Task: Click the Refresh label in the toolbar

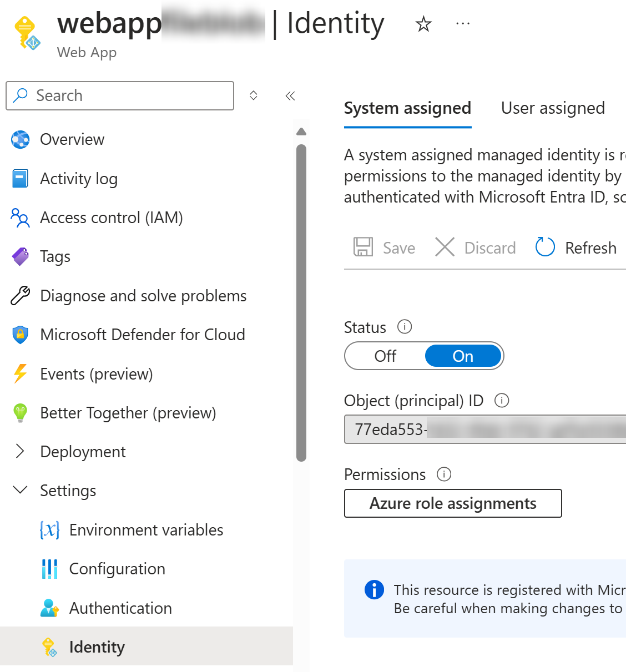Action: point(590,248)
